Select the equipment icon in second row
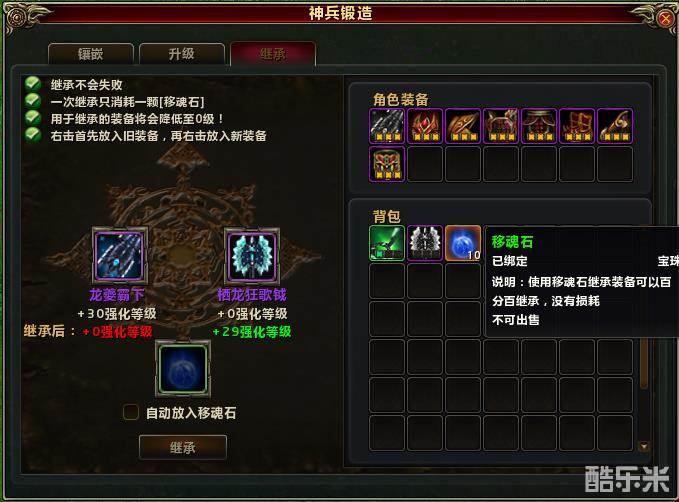Screen dimensions: 679x502 [x=387, y=164]
